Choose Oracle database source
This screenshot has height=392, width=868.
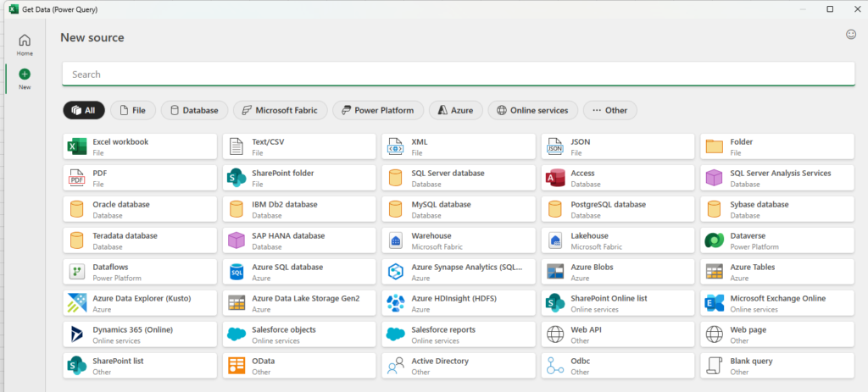[x=140, y=209]
